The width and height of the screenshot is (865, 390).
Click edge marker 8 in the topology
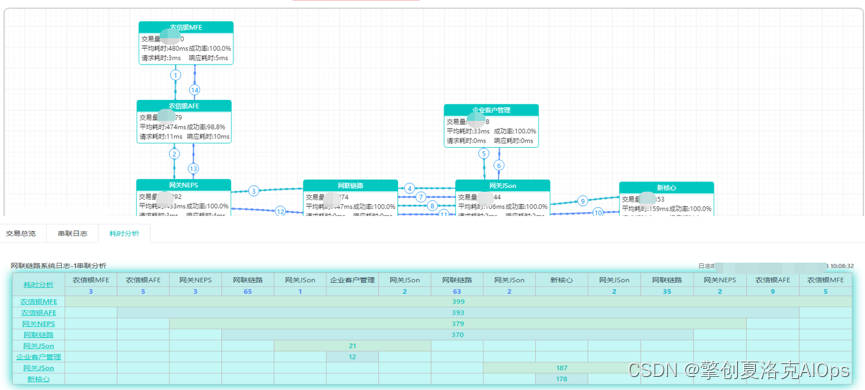click(x=432, y=206)
